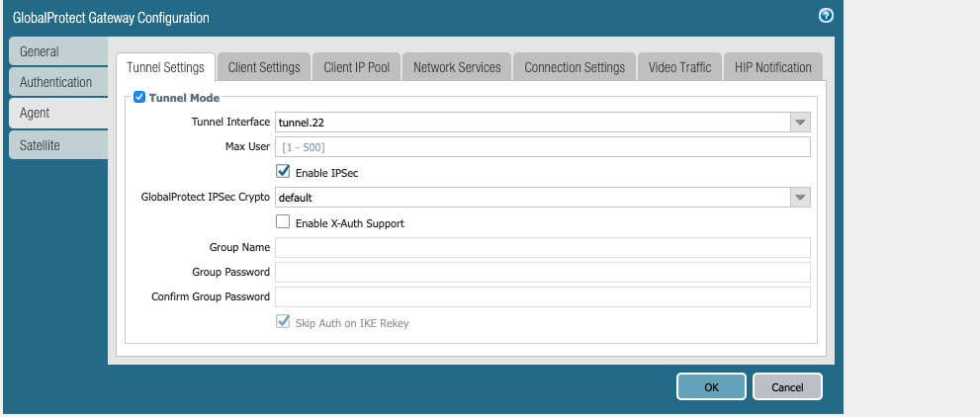This screenshot has width=980, height=417.
Task: Open the Authentication side tab
Action: tap(58, 82)
